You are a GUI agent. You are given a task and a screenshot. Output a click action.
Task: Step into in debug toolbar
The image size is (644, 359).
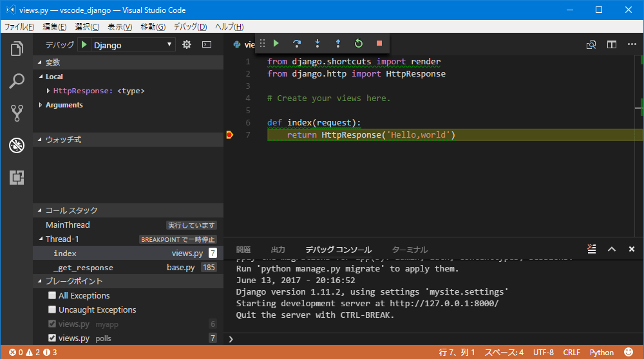(317, 43)
